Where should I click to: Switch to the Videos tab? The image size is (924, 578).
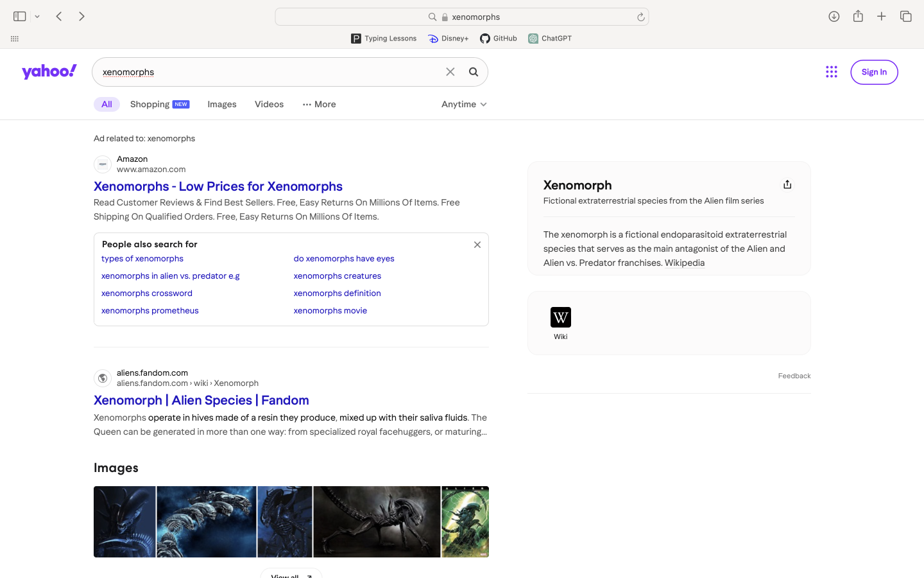269,104
